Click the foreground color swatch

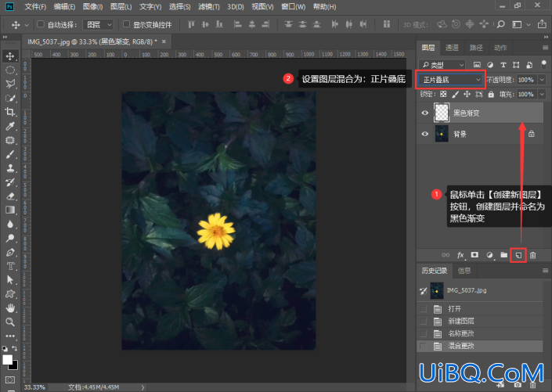coord(7,359)
